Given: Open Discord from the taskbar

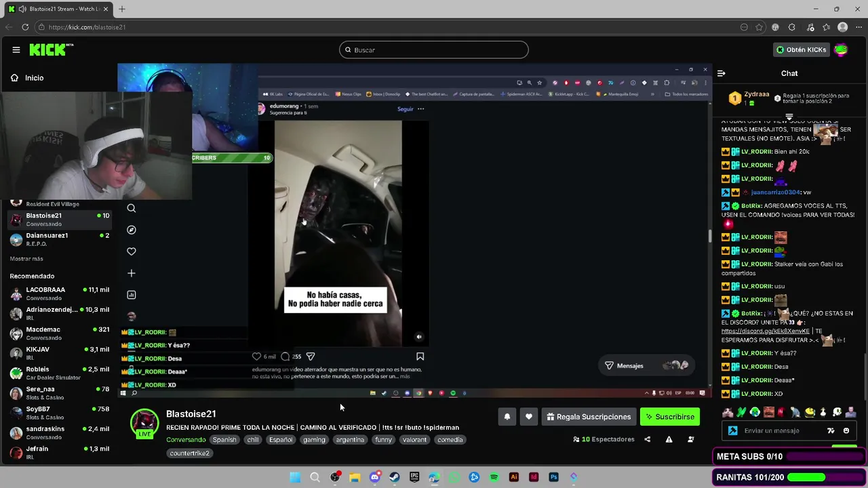Looking at the screenshot, I should [374, 477].
